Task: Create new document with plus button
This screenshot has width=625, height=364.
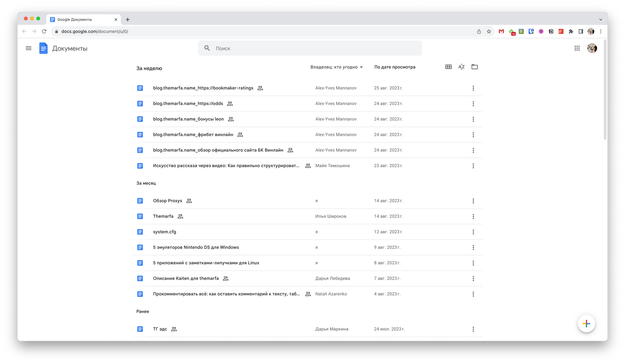Action: 586,324
